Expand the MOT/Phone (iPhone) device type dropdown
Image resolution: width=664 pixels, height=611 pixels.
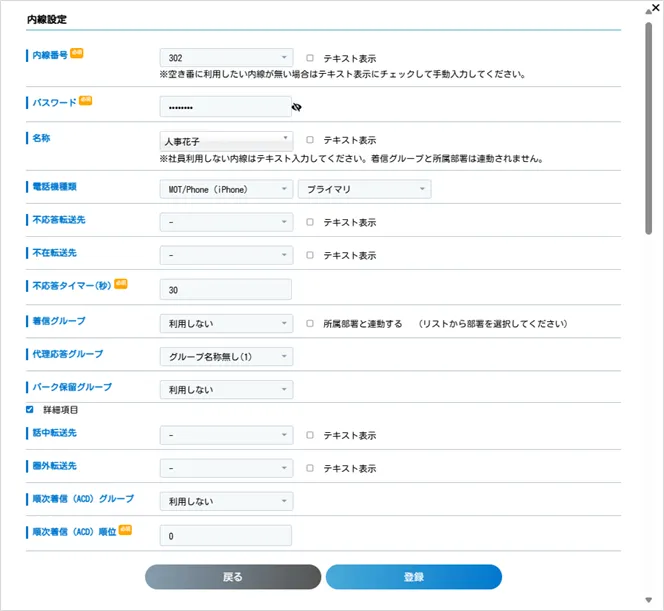tap(226, 189)
